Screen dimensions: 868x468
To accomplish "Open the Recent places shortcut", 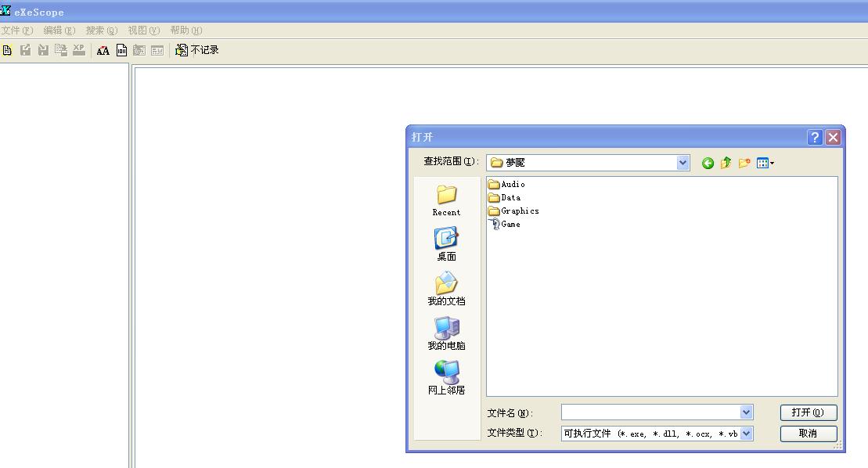I will point(446,200).
